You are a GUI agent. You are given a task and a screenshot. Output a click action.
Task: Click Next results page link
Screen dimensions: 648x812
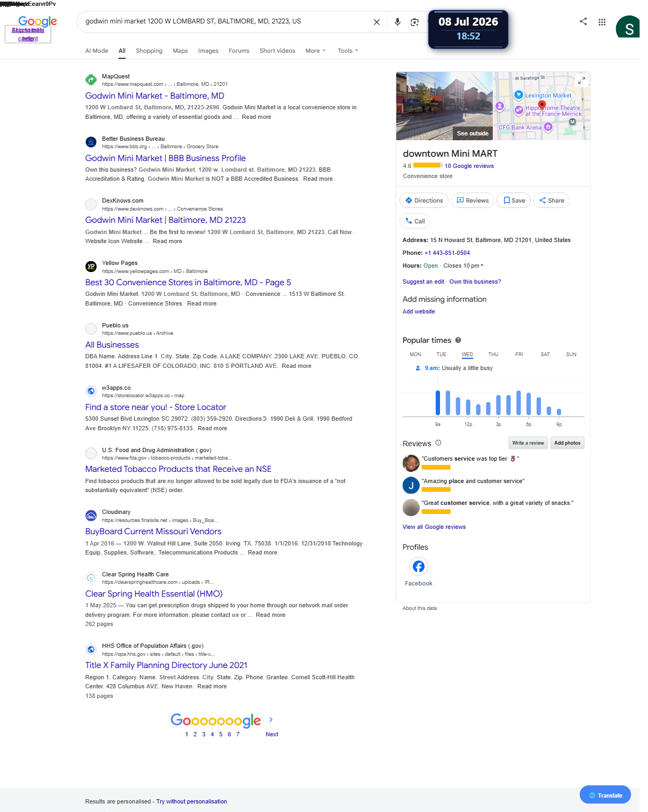tap(272, 734)
